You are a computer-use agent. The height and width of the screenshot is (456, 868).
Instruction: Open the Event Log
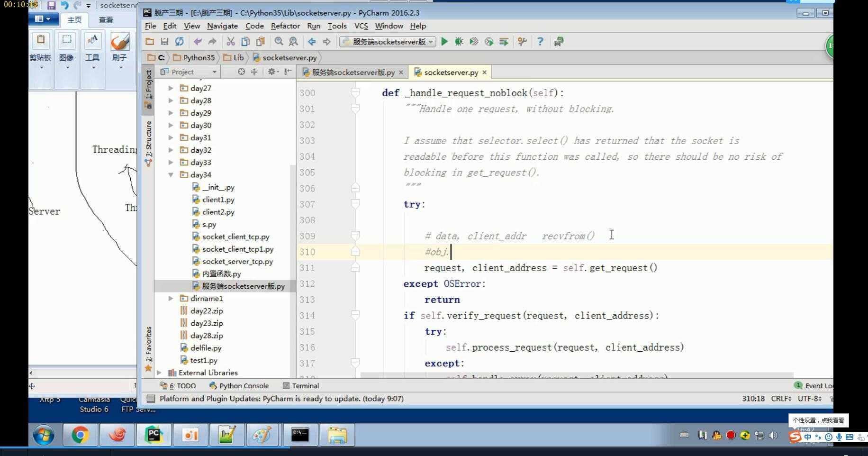pyautogui.click(x=814, y=386)
